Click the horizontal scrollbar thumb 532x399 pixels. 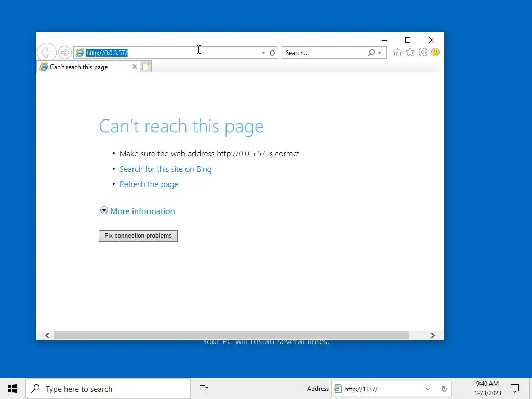coord(232,335)
